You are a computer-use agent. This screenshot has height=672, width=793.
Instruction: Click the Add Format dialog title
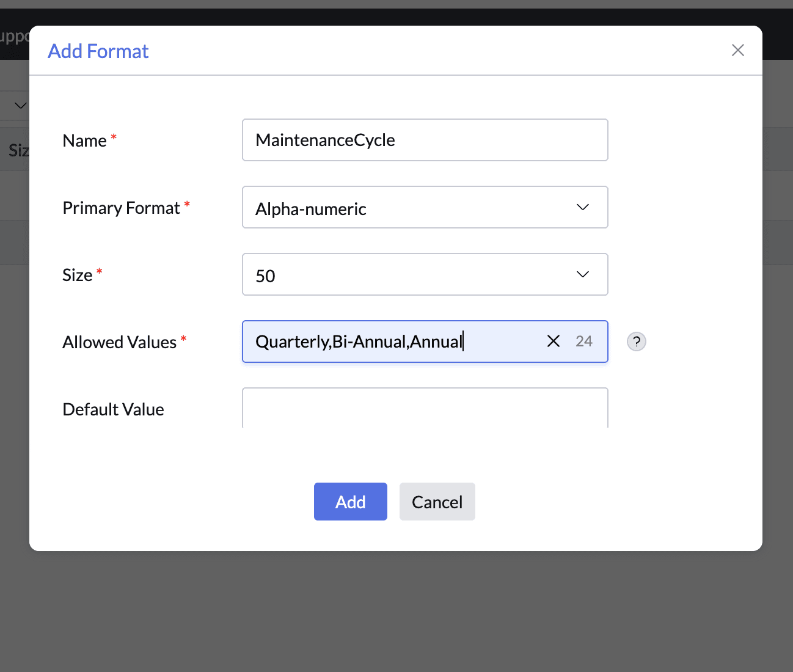pos(98,51)
